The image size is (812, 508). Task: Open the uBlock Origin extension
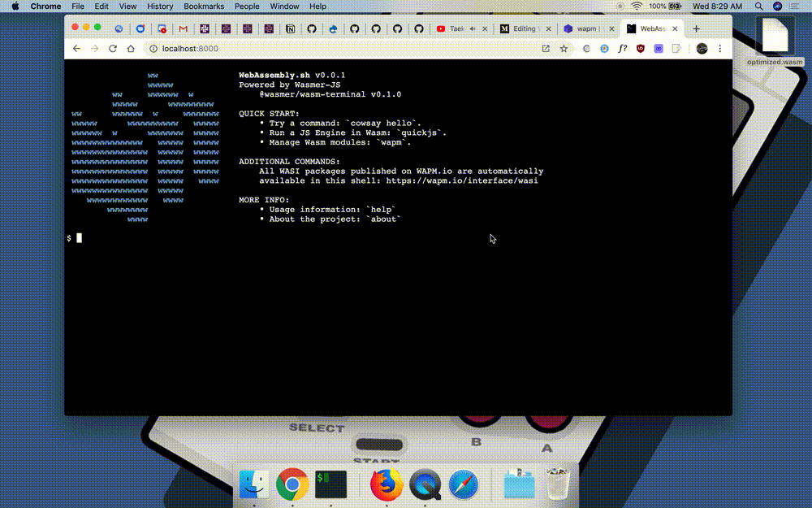[641, 48]
